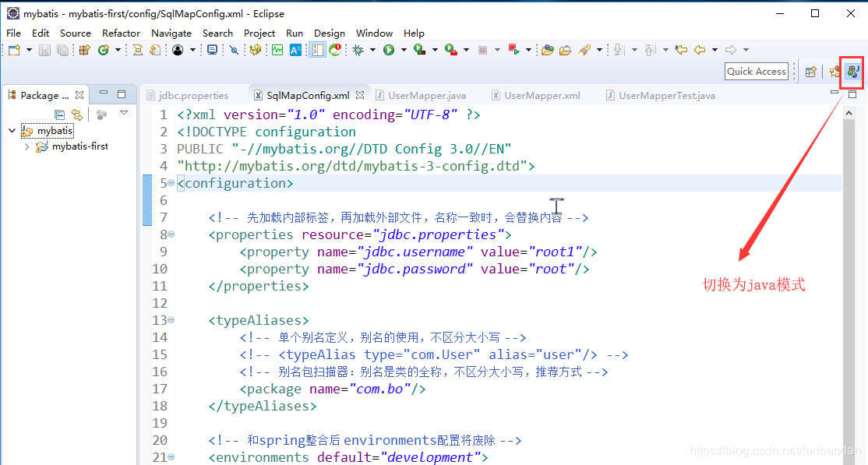868x465 pixels.
Task: Open Quick Access
Action: (x=755, y=71)
